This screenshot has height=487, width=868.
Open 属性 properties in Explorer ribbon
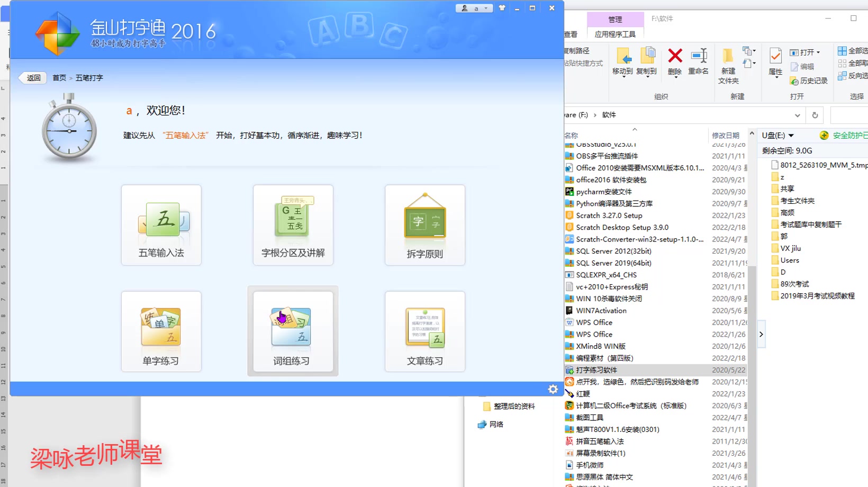click(775, 62)
